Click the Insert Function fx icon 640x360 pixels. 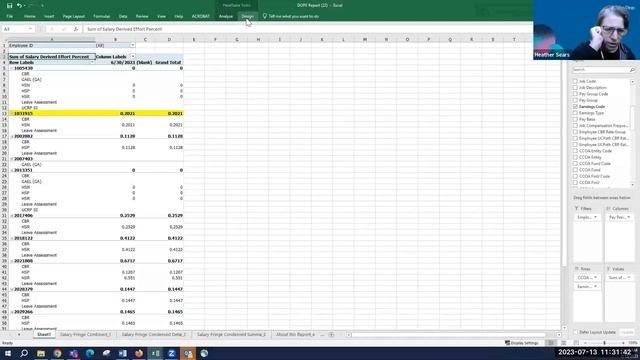coord(76,29)
